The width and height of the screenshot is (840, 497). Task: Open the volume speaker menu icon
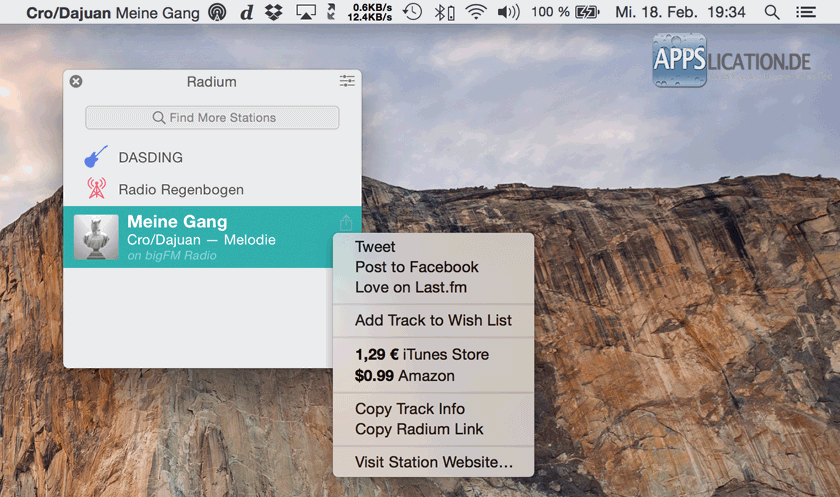click(508, 12)
